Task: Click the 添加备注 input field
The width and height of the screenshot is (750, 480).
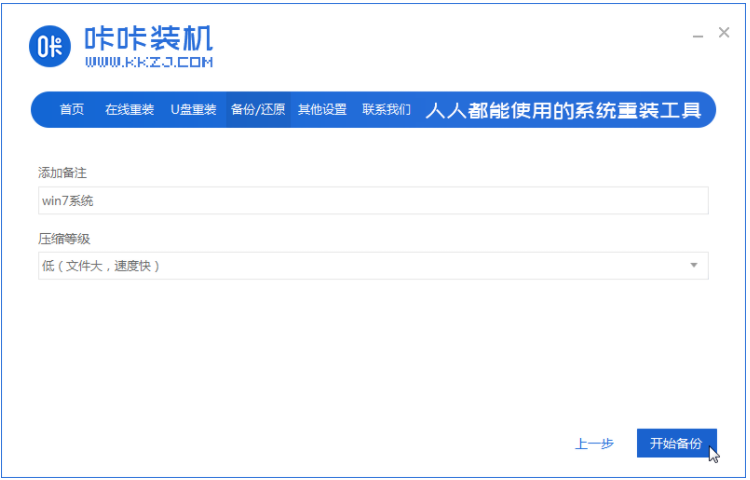Action: click(373, 200)
